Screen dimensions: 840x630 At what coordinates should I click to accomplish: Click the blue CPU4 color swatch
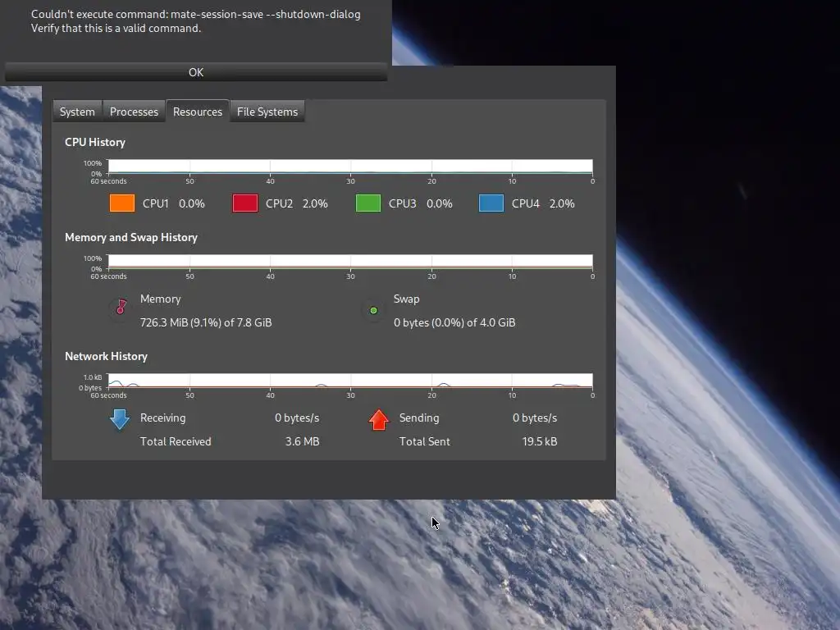pyautogui.click(x=491, y=203)
